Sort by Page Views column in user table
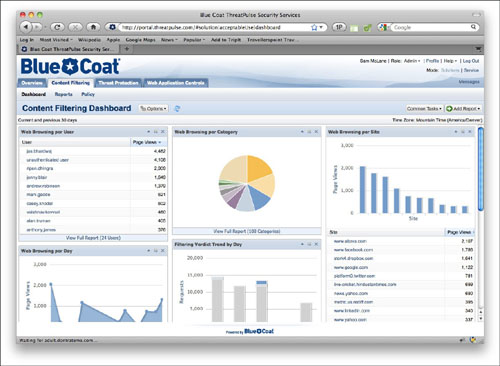Screen dimensions: 500x366 tap(147, 142)
